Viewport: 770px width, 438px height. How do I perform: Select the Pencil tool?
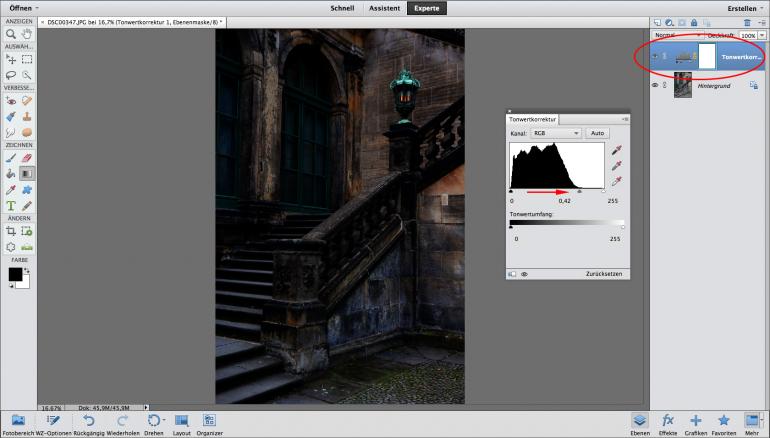(x=27, y=205)
